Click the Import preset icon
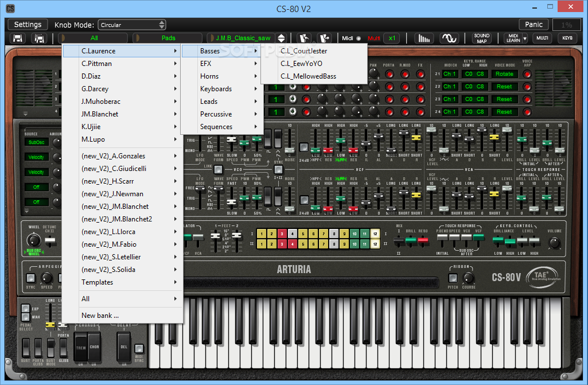This screenshot has height=385, width=588. coord(304,38)
